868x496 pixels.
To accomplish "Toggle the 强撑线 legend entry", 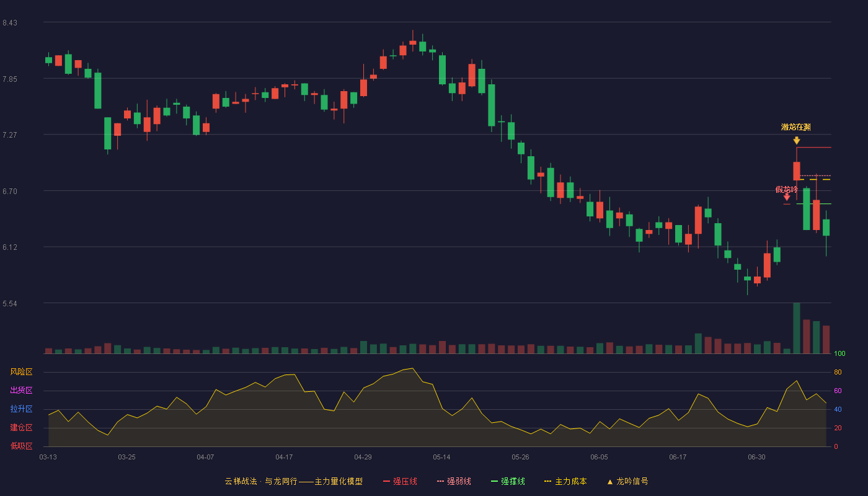I will tap(508, 481).
